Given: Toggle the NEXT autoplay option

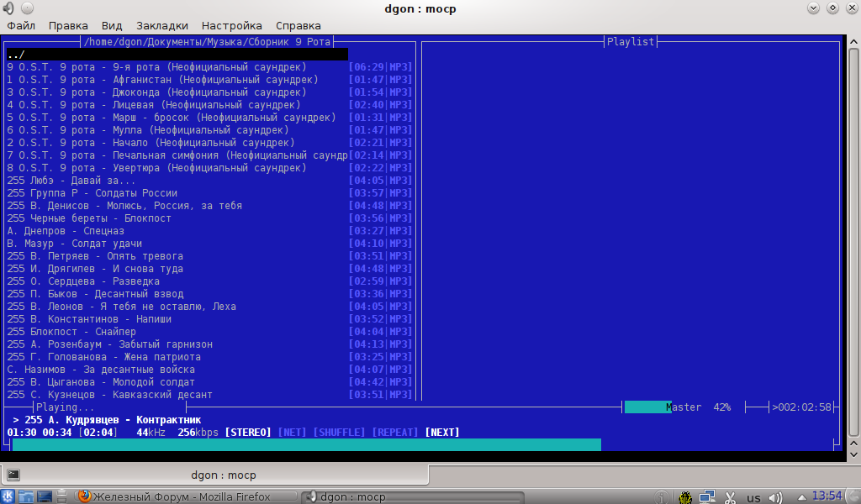Looking at the screenshot, I should click(442, 432).
